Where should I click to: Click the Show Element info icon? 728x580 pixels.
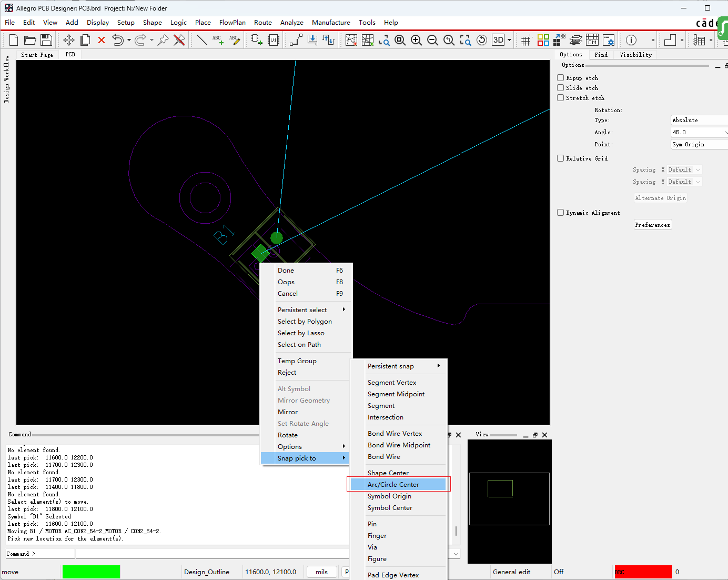631,40
